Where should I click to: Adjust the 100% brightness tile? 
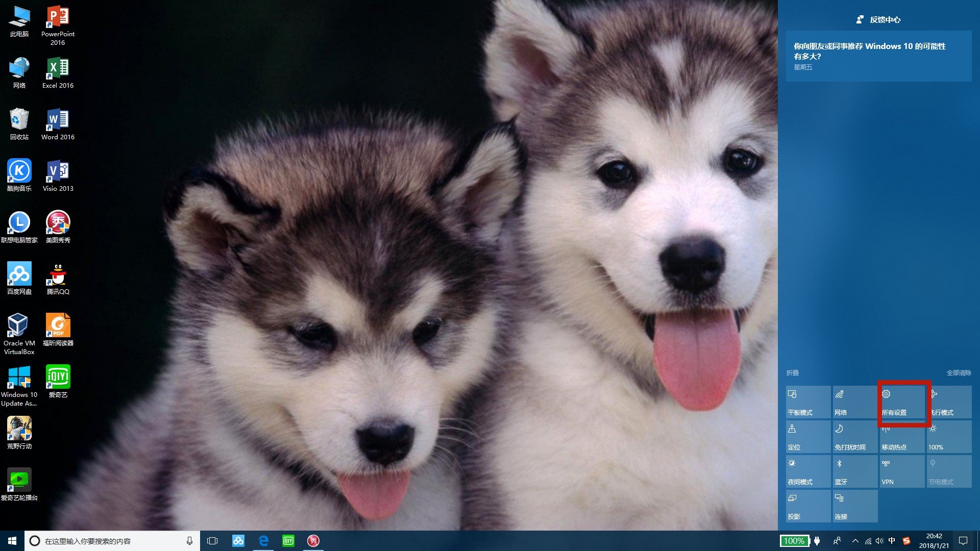click(x=949, y=437)
